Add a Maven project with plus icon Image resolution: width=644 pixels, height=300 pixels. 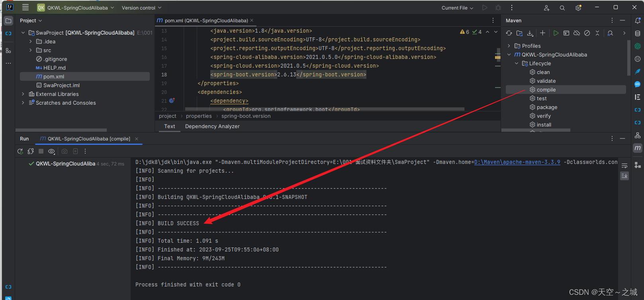542,33
